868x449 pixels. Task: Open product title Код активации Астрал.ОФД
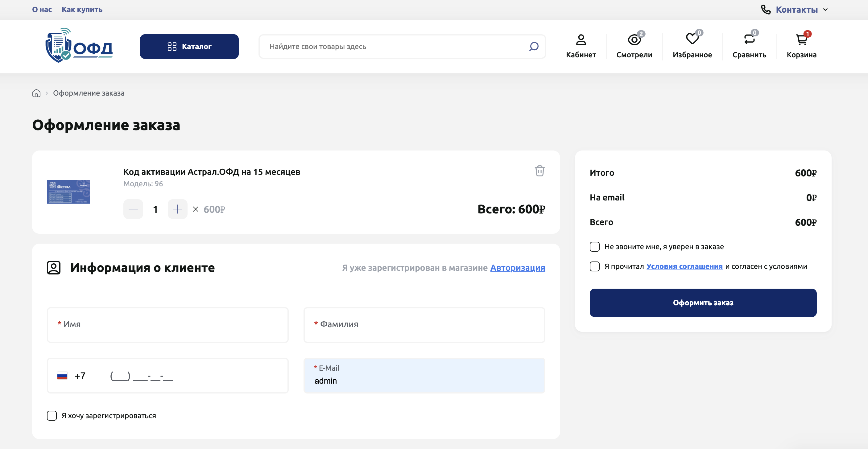click(x=212, y=172)
